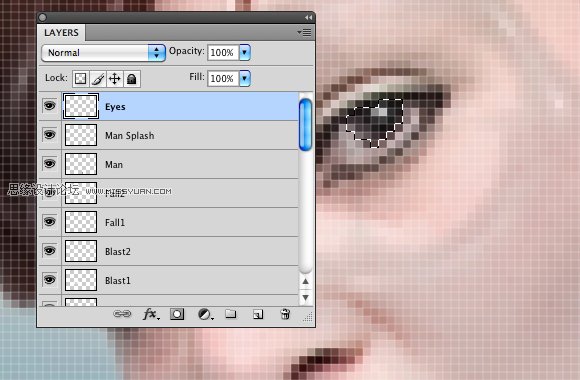Open the layer style fx menu
This screenshot has width=580, height=380.
[151, 314]
